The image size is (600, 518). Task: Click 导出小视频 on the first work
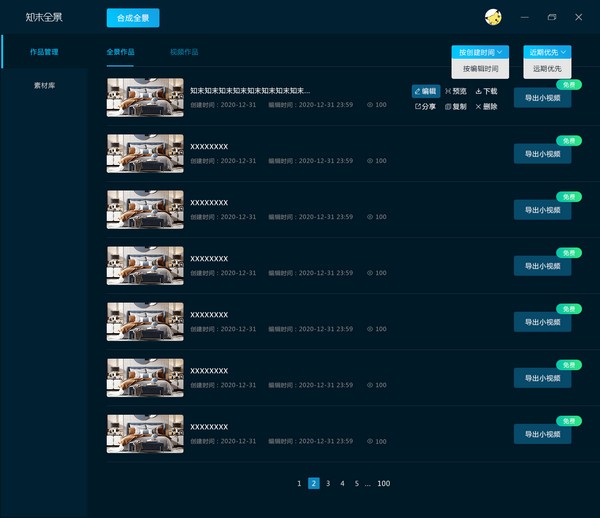click(x=543, y=98)
